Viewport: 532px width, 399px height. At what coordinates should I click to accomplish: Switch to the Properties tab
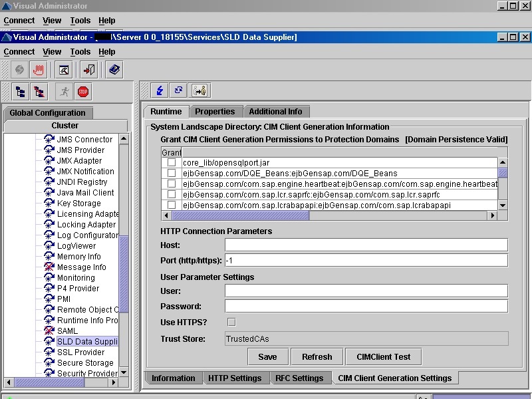pyautogui.click(x=215, y=111)
